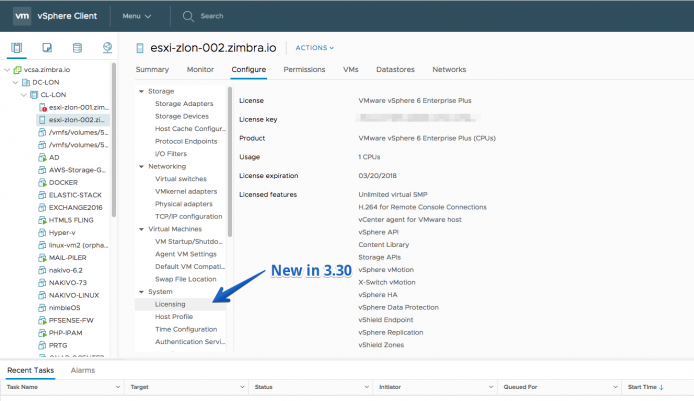Collapse the vcsa.zimbra.io tree node
This screenshot has height=401, width=694.
point(7,70)
